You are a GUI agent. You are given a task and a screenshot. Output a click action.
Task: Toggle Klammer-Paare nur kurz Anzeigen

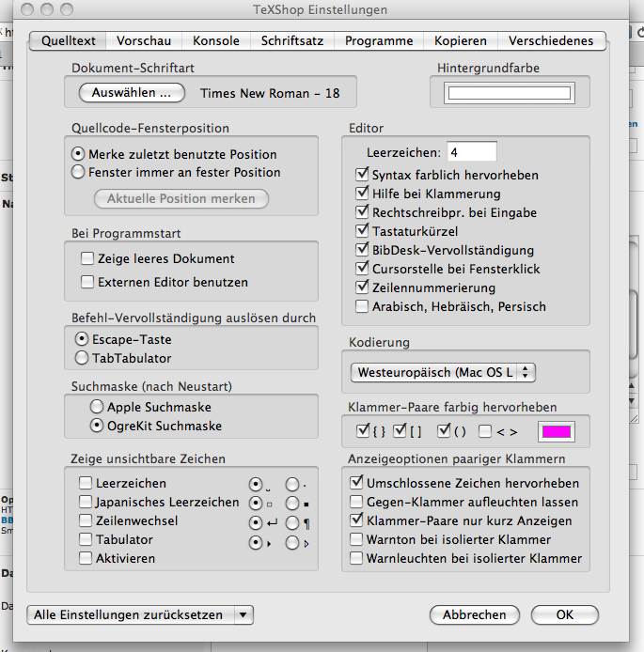click(356, 520)
